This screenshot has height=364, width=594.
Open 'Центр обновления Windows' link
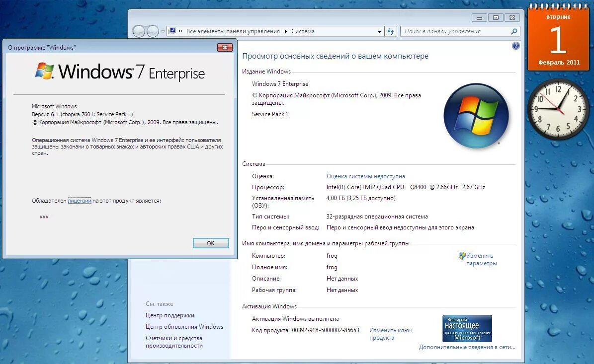pos(184,327)
